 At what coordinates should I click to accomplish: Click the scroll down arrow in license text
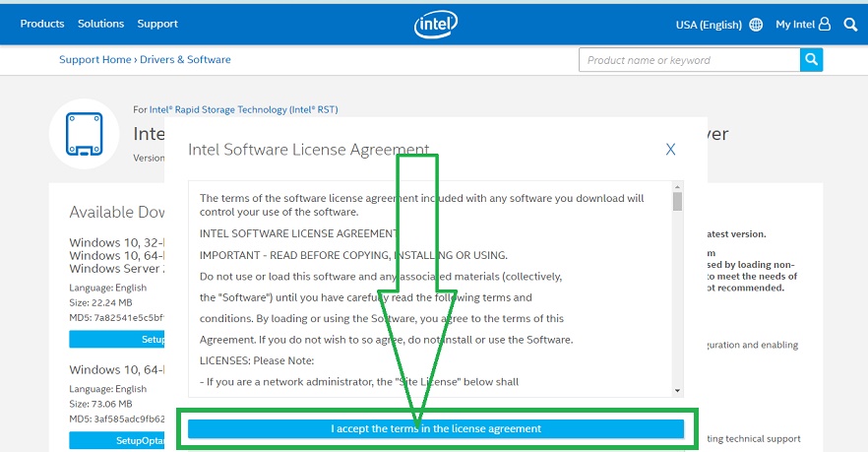[x=677, y=391]
